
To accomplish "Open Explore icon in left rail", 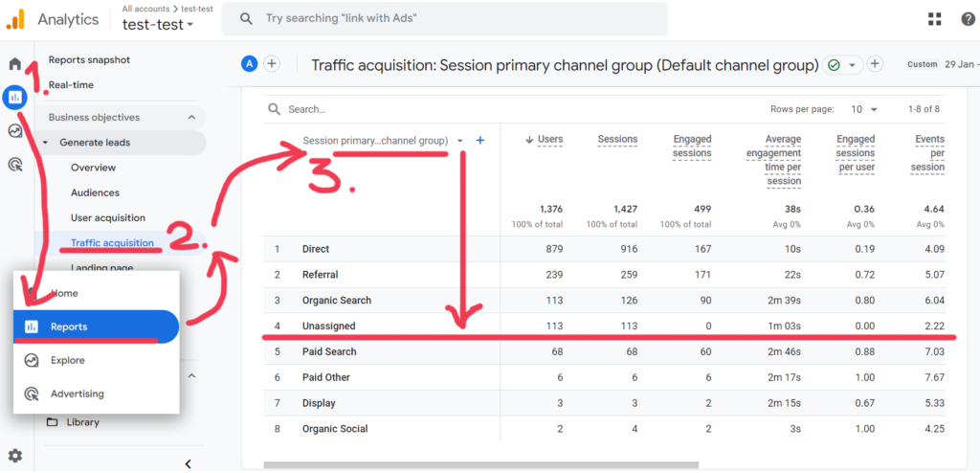I will 15,131.
